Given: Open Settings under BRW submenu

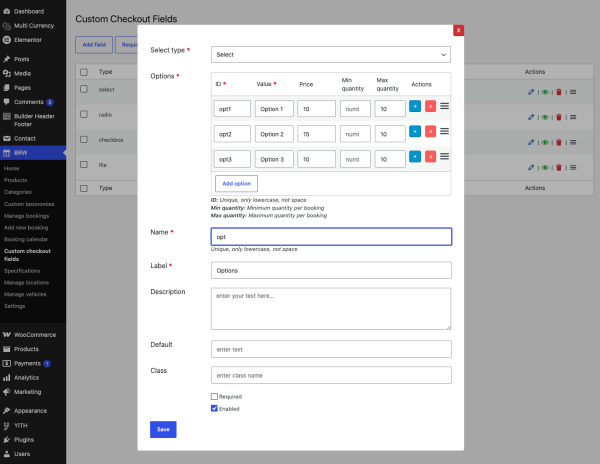Looking at the screenshot, I should 15,306.
